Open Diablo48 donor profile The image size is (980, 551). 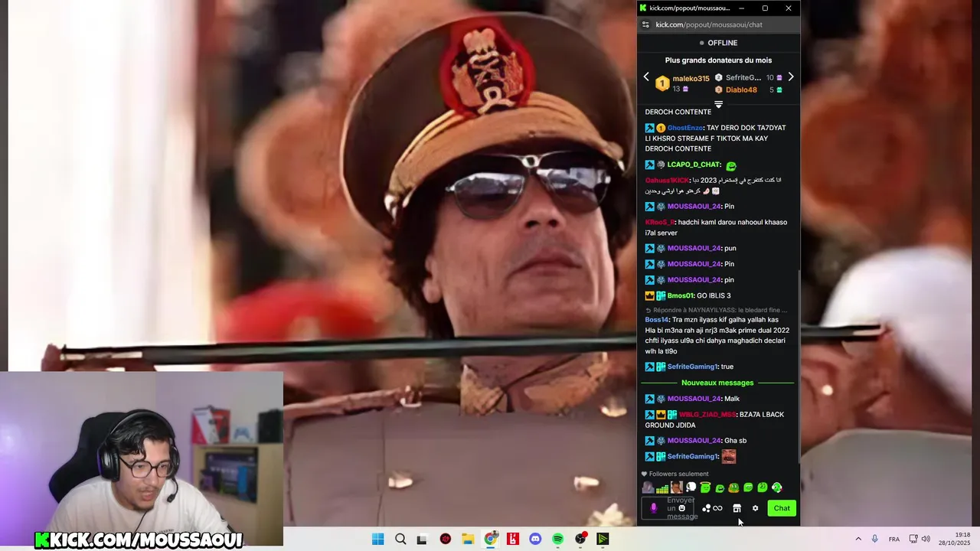point(741,90)
